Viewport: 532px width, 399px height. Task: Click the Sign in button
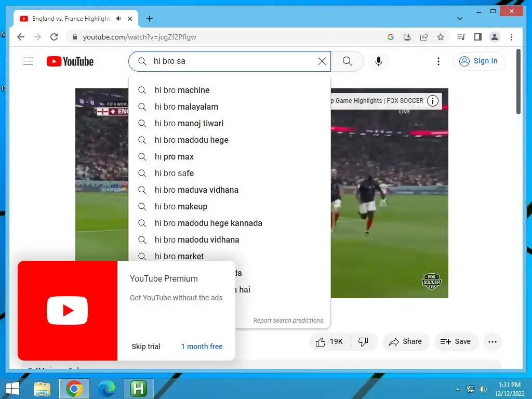[x=479, y=61]
